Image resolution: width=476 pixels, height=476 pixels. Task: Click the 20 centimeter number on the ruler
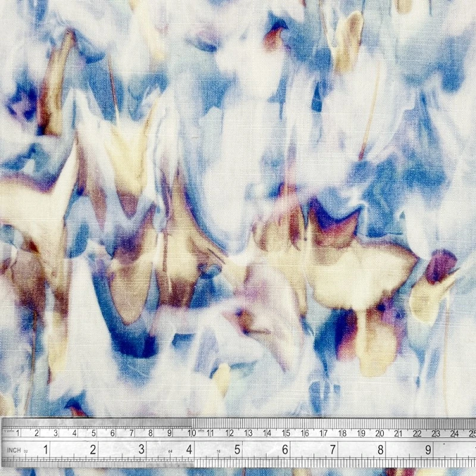pyautogui.click(x=380, y=433)
